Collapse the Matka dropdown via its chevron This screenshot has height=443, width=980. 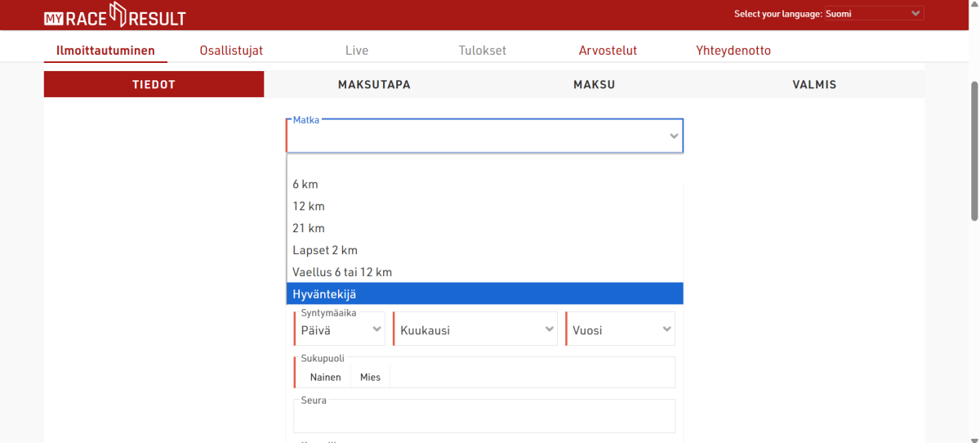(x=674, y=136)
